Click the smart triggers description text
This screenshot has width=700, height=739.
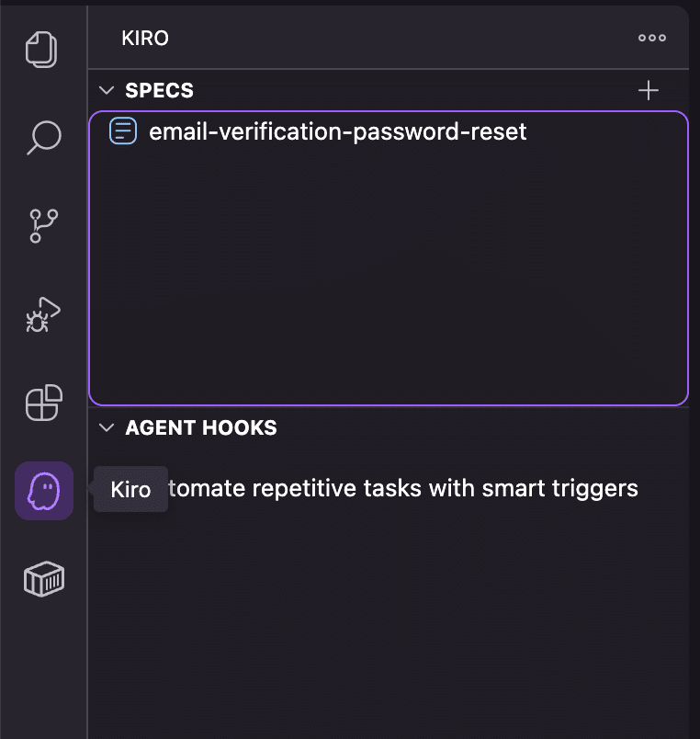(x=404, y=488)
